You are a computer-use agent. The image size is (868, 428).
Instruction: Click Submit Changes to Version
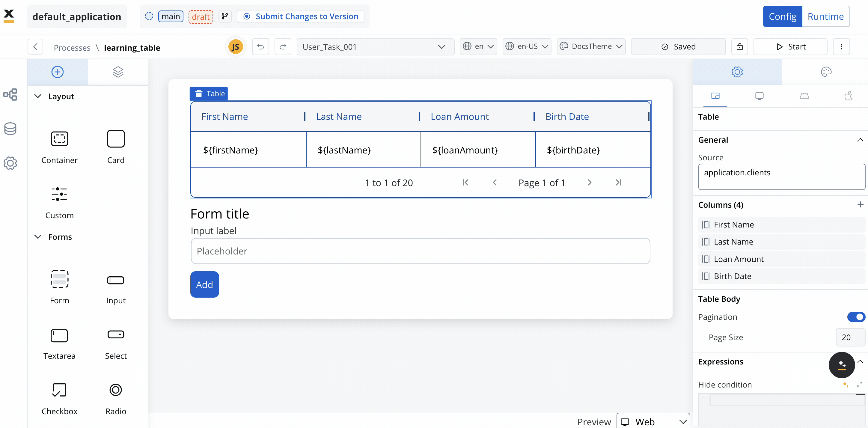click(301, 16)
